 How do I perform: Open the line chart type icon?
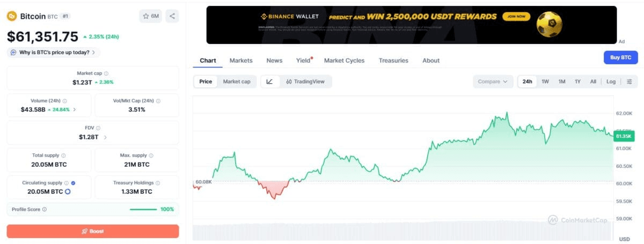(269, 82)
